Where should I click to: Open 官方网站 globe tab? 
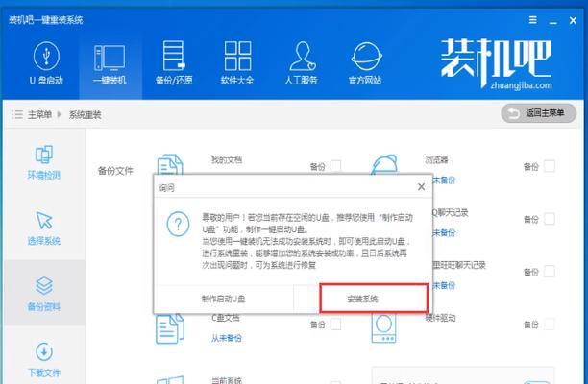pyautogui.click(x=366, y=63)
